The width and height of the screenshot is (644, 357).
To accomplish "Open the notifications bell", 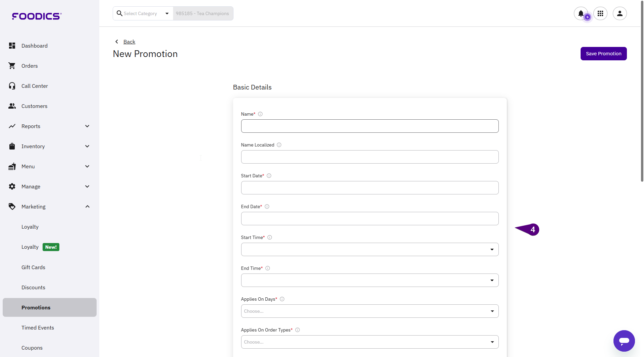I will tap(581, 13).
